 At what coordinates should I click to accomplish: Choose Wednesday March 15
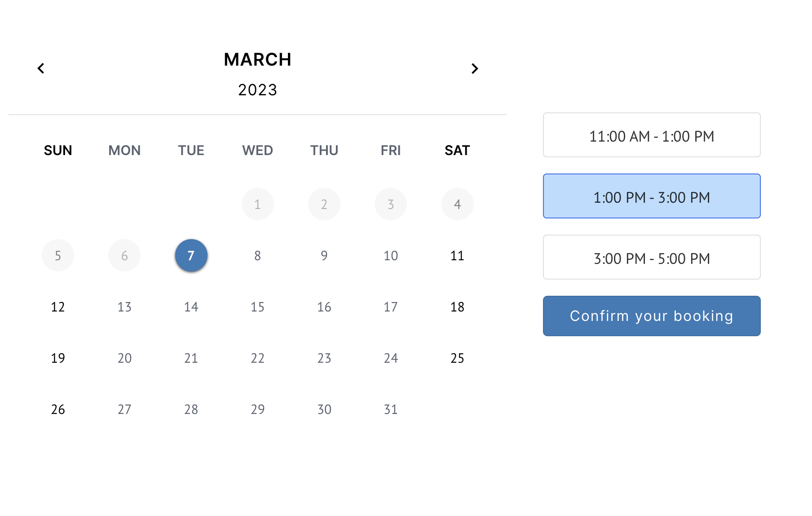pyautogui.click(x=257, y=307)
